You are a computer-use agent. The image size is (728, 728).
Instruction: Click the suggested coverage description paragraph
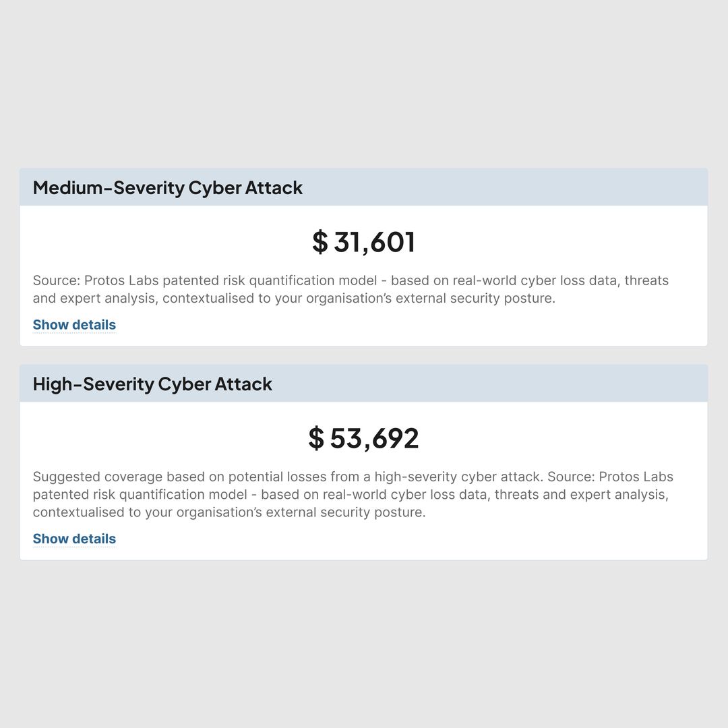click(x=353, y=495)
